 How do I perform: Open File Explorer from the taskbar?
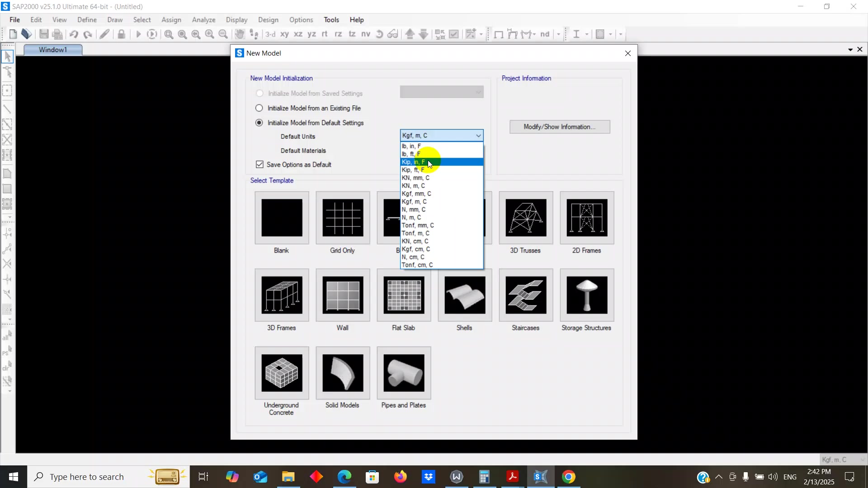point(288,477)
